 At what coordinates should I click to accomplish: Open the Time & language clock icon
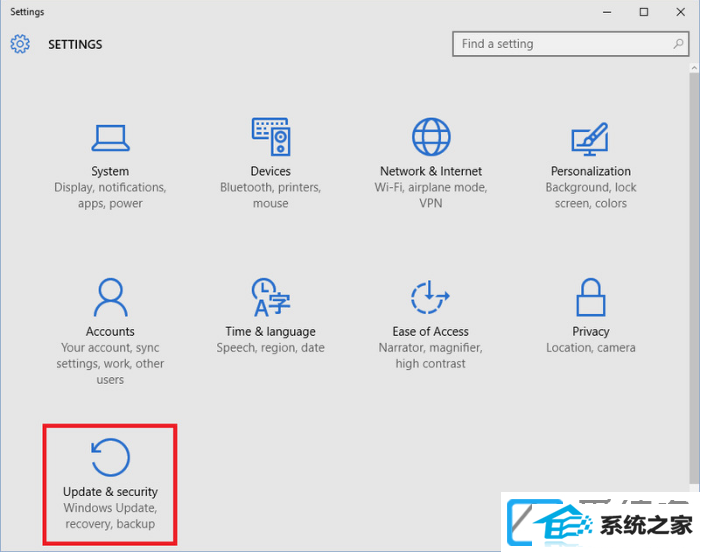pyautogui.click(x=271, y=297)
